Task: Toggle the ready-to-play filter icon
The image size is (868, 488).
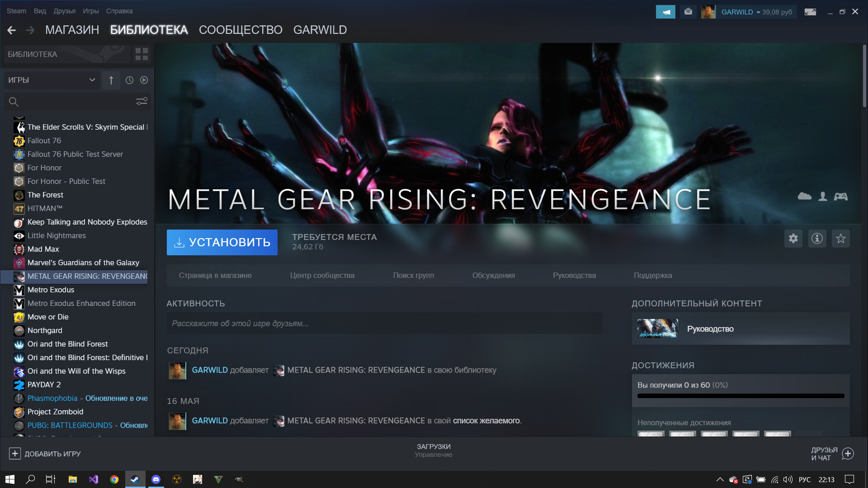Action: [144, 80]
